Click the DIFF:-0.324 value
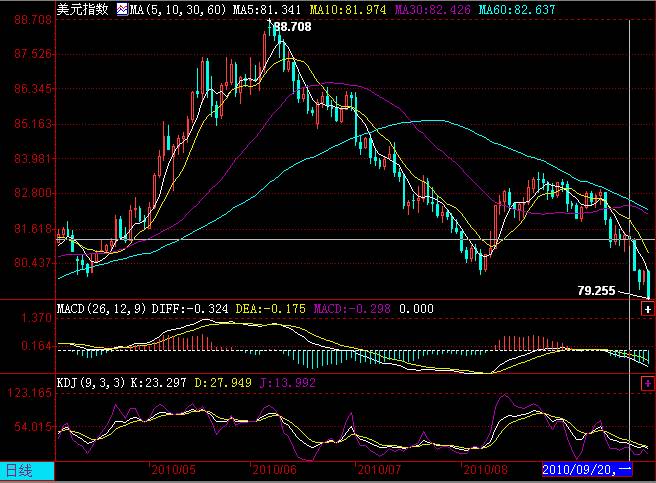 coord(190,309)
